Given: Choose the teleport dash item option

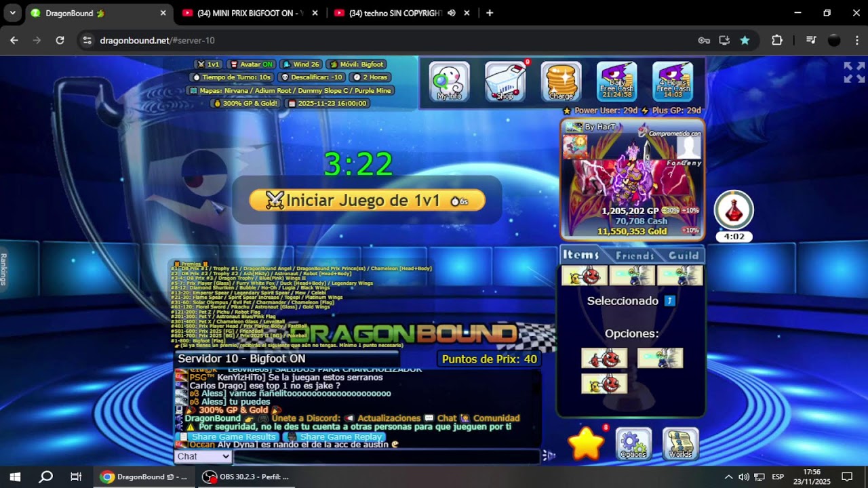Looking at the screenshot, I should (x=660, y=358).
